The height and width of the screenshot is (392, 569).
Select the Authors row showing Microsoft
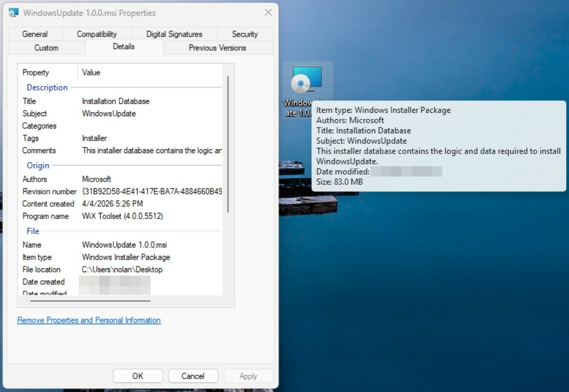(x=97, y=179)
